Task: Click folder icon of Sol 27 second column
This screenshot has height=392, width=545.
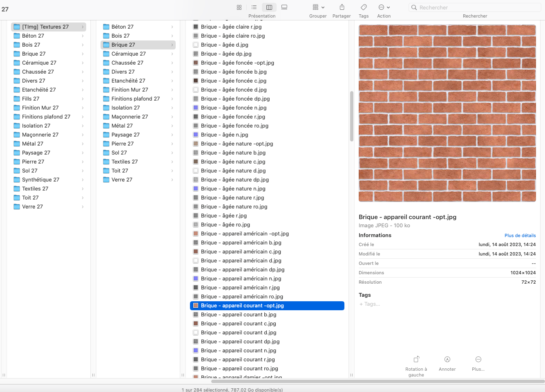Action: point(106,153)
